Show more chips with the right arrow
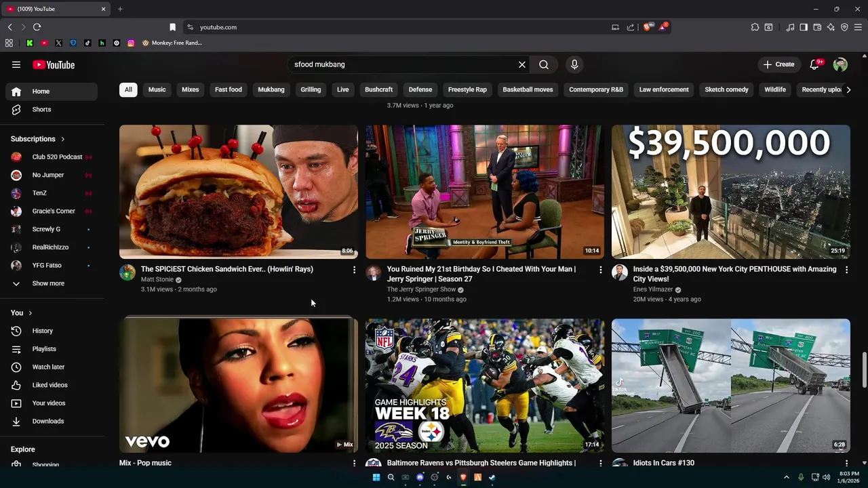Image resolution: width=868 pixels, height=488 pixels. [x=848, y=89]
